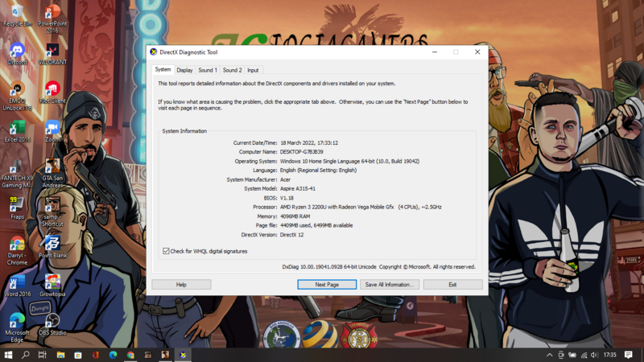Switch to the System tab
This screenshot has height=362, width=644.
tap(163, 69)
